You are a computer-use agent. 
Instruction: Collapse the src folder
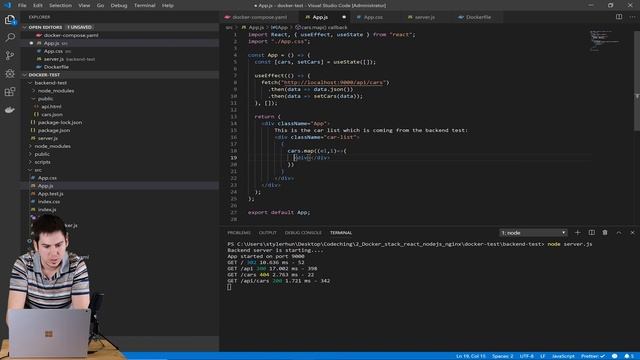click(x=31, y=170)
